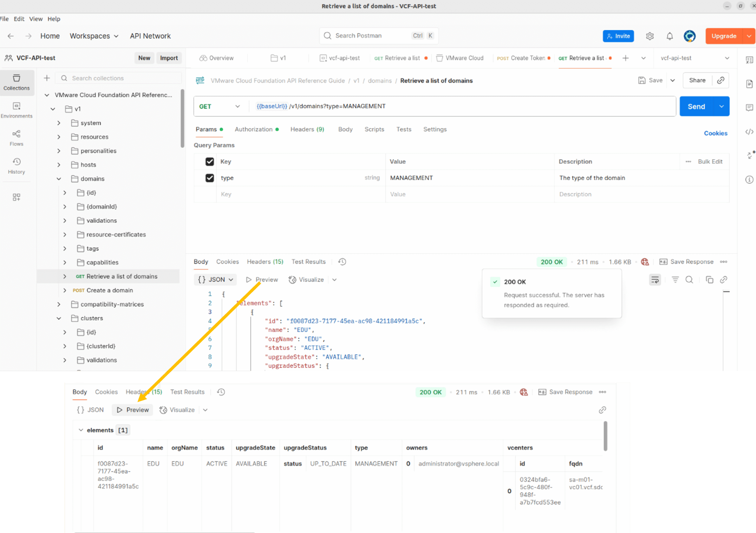Open the JSON format dropdown

pyautogui.click(x=216, y=280)
